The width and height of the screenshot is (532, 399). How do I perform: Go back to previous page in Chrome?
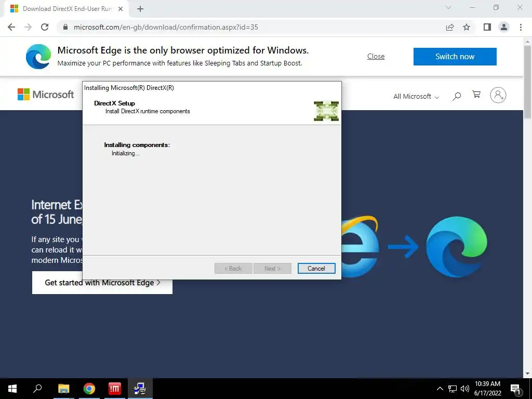coord(11,27)
